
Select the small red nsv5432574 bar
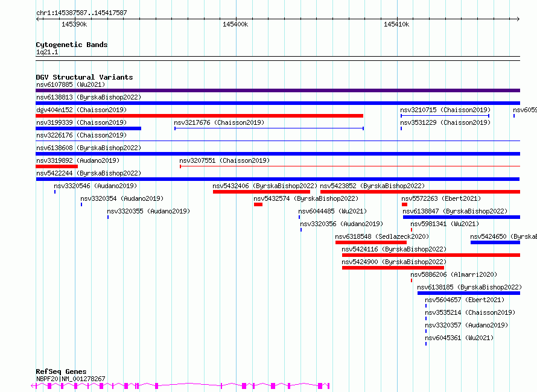pos(258,204)
